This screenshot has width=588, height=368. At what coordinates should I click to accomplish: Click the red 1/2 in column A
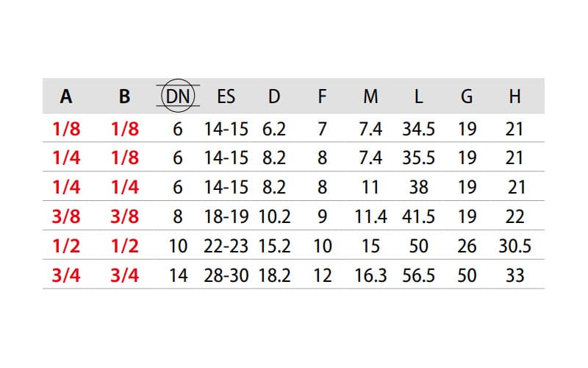click(x=66, y=246)
